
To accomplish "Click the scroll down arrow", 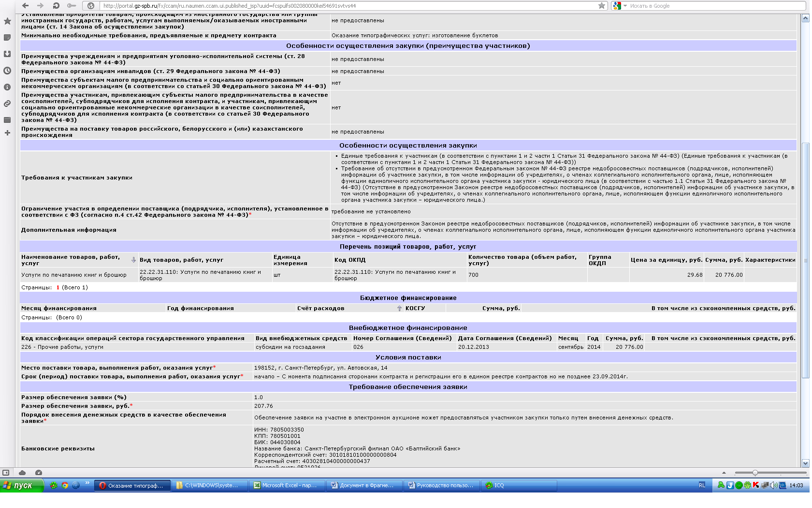I will (805, 463).
